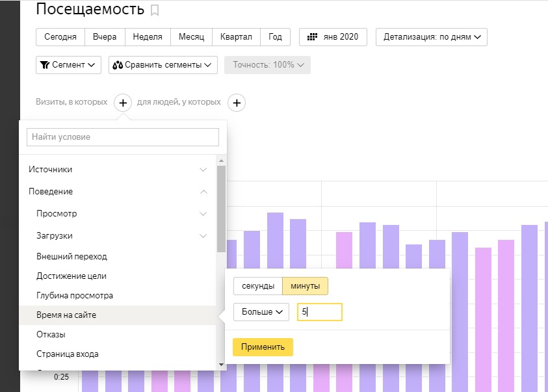Select the Квартал period
The image size is (548, 392).
tap(236, 37)
